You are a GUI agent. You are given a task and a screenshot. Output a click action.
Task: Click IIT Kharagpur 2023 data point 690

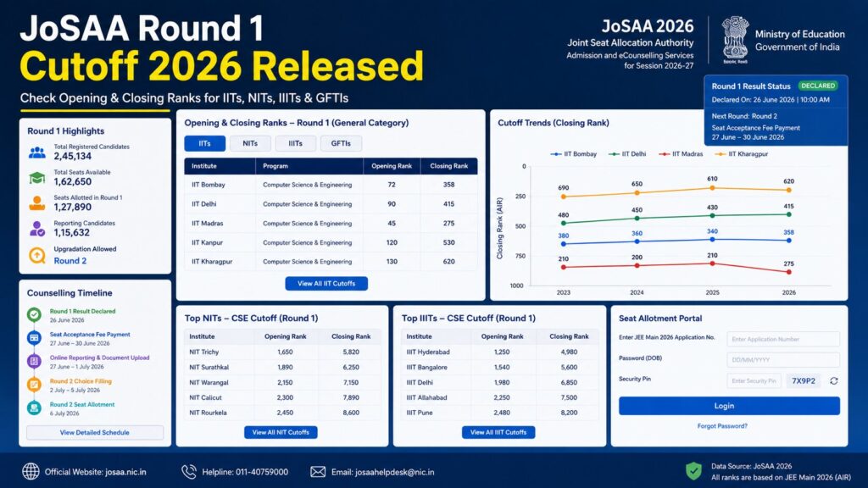point(564,197)
